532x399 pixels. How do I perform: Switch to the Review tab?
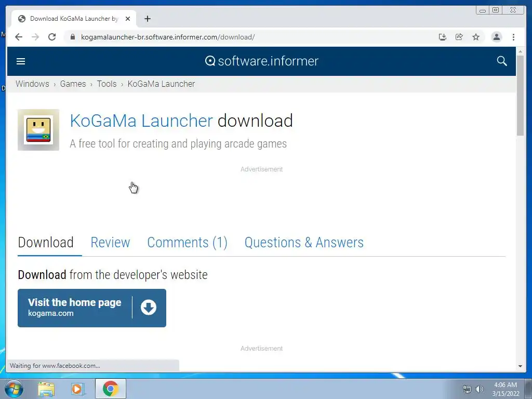[x=110, y=243]
